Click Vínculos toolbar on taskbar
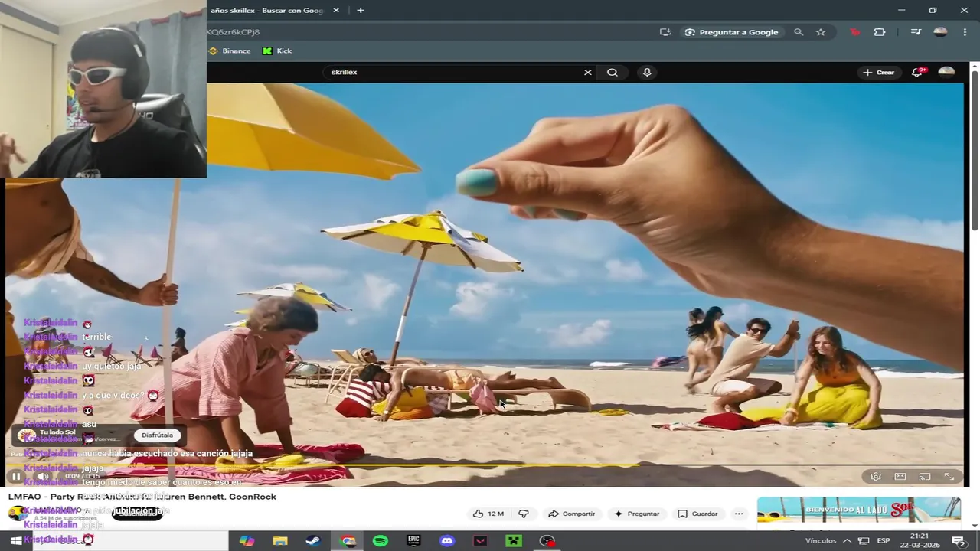The width and height of the screenshot is (980, 551). tap(821, 541)
